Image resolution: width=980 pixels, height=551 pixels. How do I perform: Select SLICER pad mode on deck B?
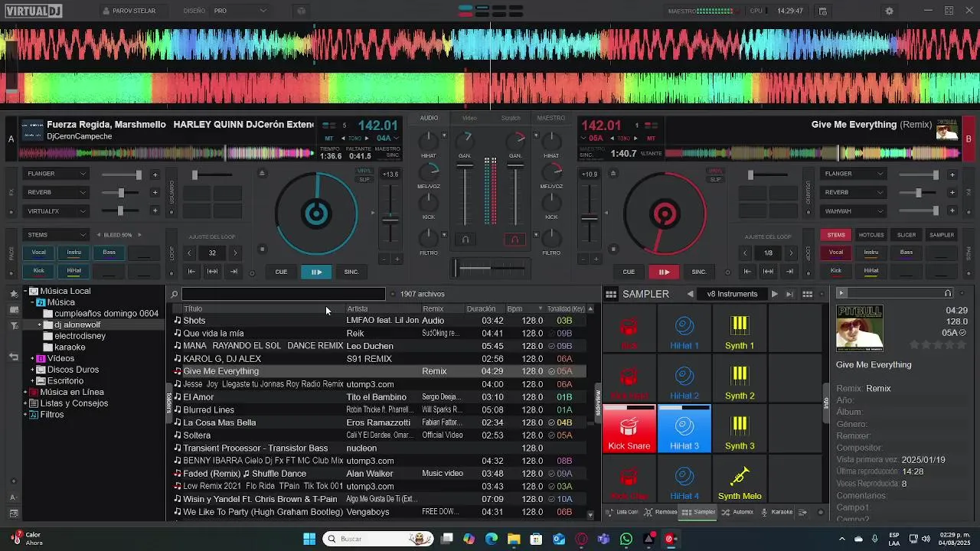pyautogui.click(x=906, y=235)
